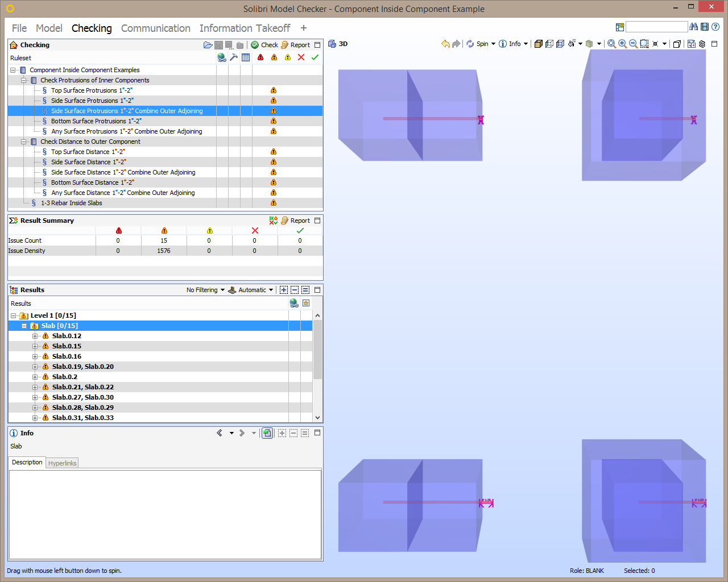Open the No Filtering dropdown in Results
This screenshot has height=582, width=728.
(205, 290)
